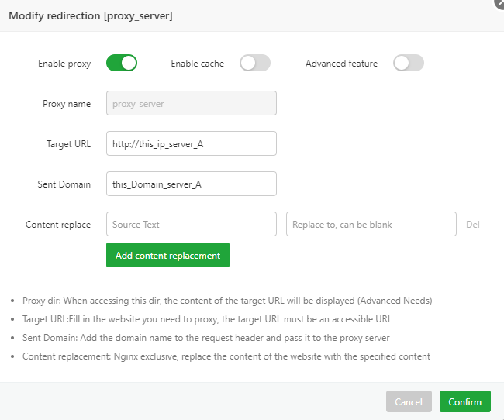
Task: Click the "Enable proxy" label text
Action: click(x=64, y=64)
